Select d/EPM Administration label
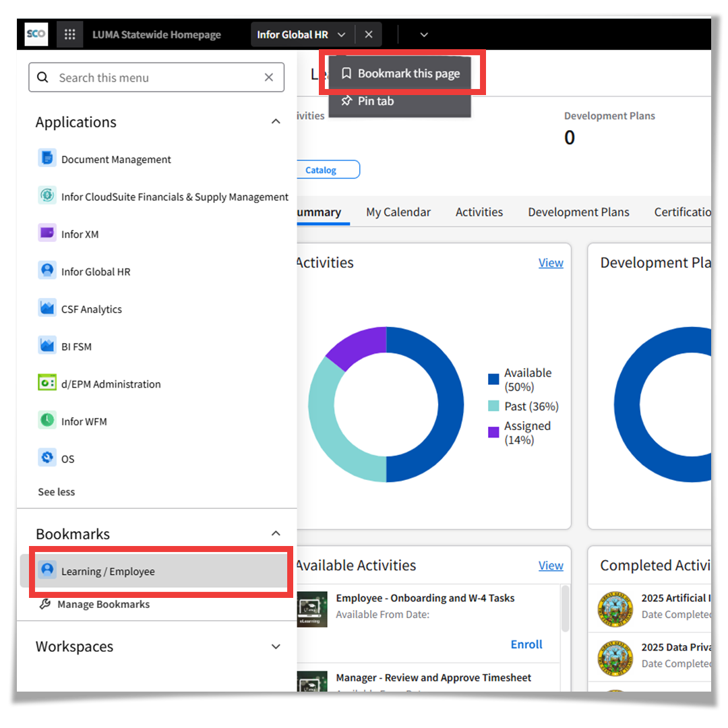Image resolution: width=728 pixels, height=728 pixels. (x=111, y=384)
